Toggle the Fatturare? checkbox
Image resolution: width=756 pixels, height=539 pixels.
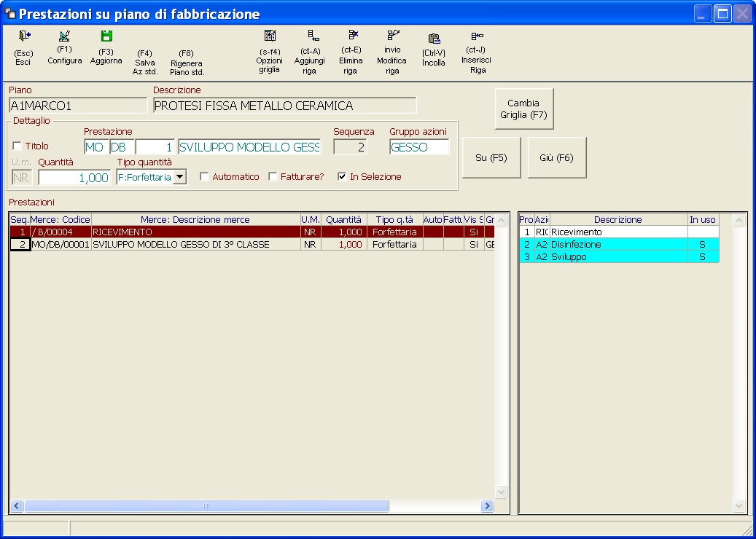click(x=273, y=177)
